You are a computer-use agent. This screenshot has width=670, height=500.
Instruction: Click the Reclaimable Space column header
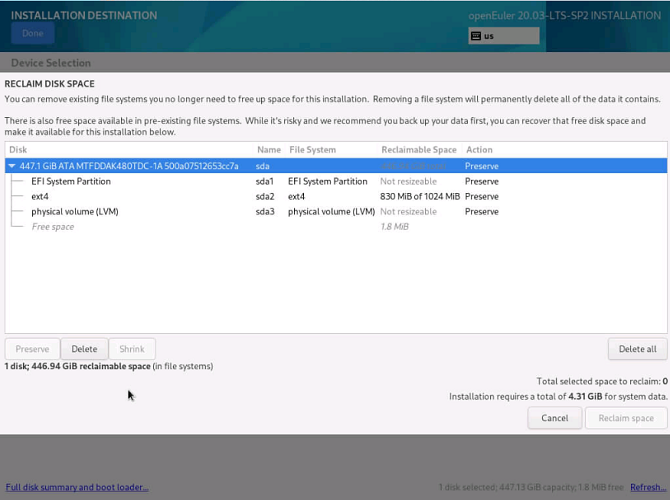point(418,150)
